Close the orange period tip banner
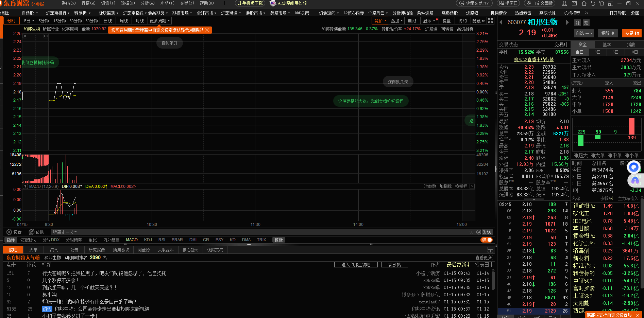The height and width of the screenshot is (318, 644). pos(207,30)
